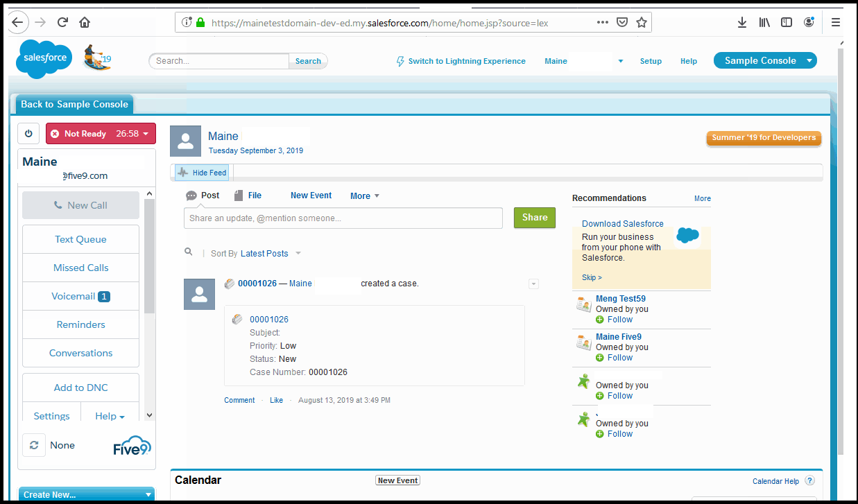858x504 pixels.
Task: Click the Maine profile avatar picture
Action: click(185, 141)
